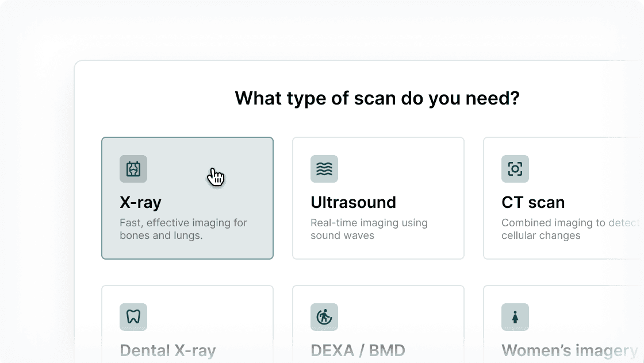Select the X-ray title text

point(140,202)
